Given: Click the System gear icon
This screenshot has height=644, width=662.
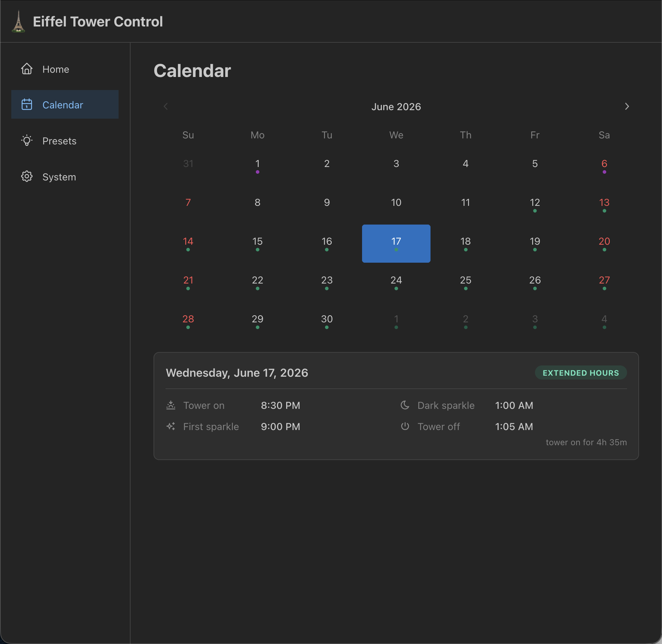Looking at the screenshot, I should tap(27, 177).
